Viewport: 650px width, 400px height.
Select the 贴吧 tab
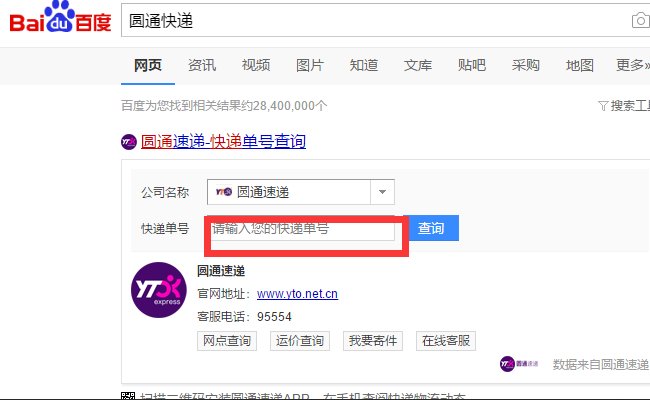click(472, 65)
